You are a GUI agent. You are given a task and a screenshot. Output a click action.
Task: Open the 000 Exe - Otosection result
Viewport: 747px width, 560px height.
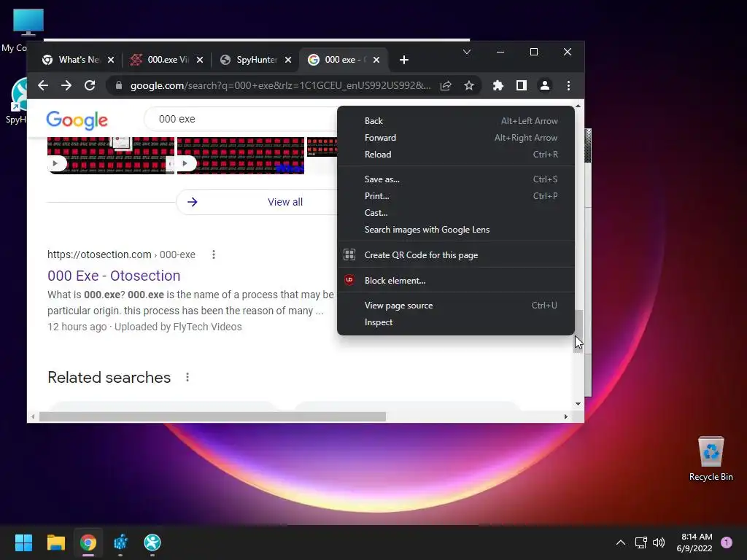pyautogui.click(x=114, y=276)
